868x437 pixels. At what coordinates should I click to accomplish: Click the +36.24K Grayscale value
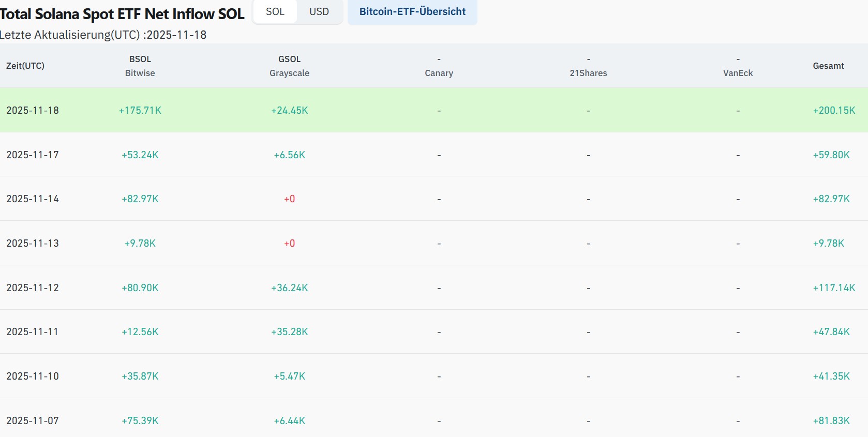coord(289,288)
